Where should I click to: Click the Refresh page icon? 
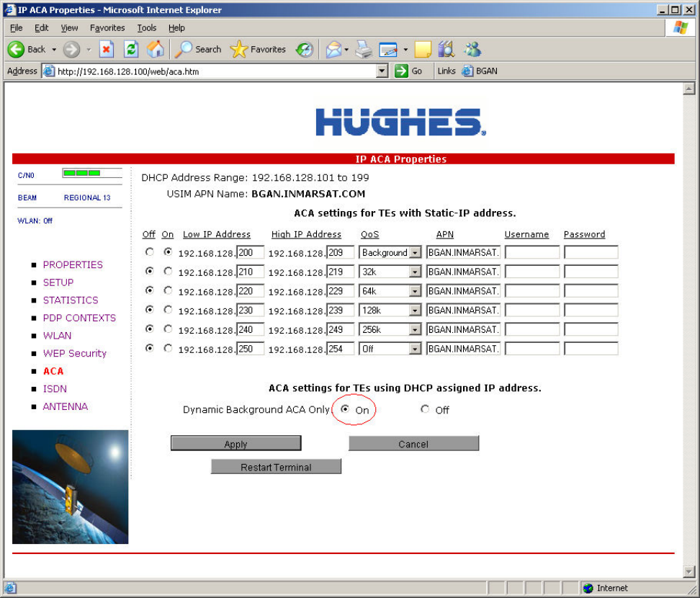[x=131, y=49]
